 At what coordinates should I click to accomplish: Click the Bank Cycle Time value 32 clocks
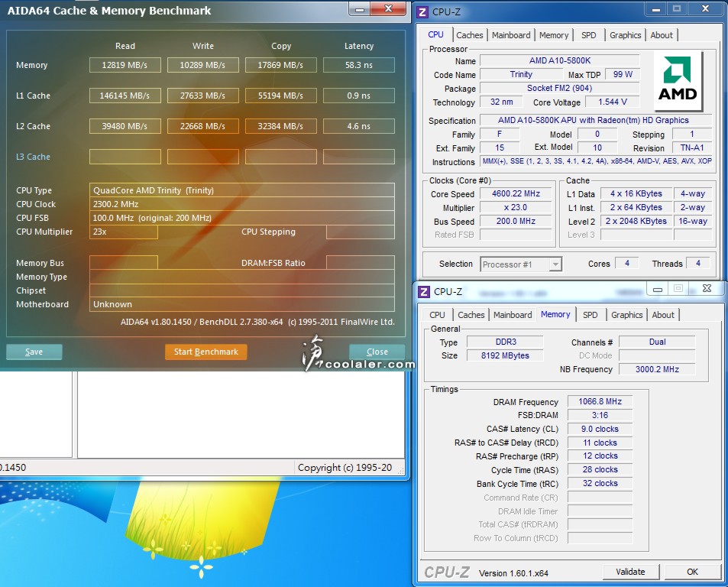pyautogui.click(x=600, y=484)
